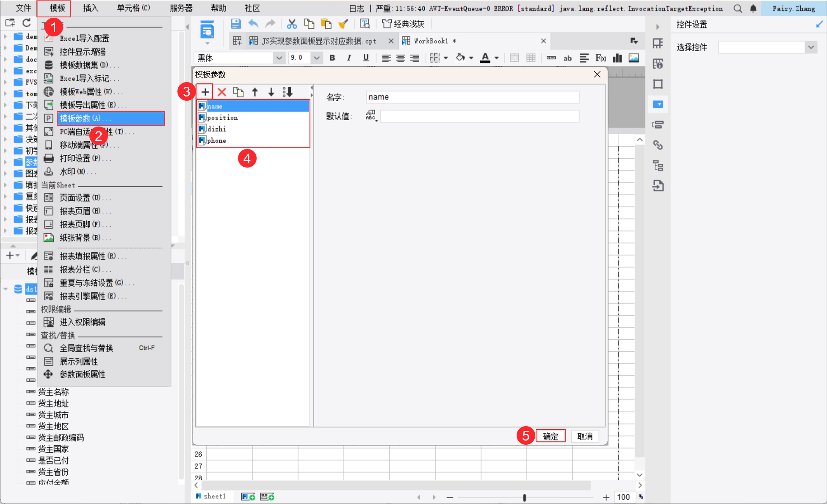827x504 pixels.
Task: Click the 取消 button
Action: point(585,436)
